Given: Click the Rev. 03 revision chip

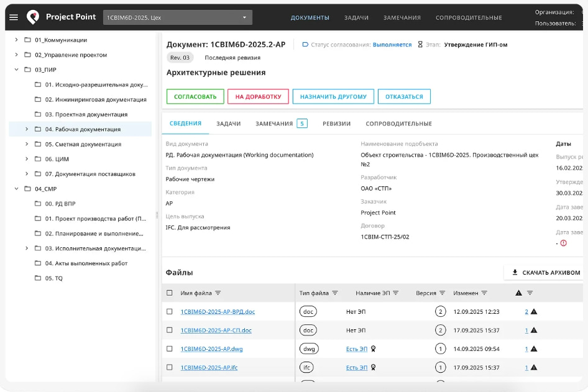Looking at the screenshot, I should (180, 58).
